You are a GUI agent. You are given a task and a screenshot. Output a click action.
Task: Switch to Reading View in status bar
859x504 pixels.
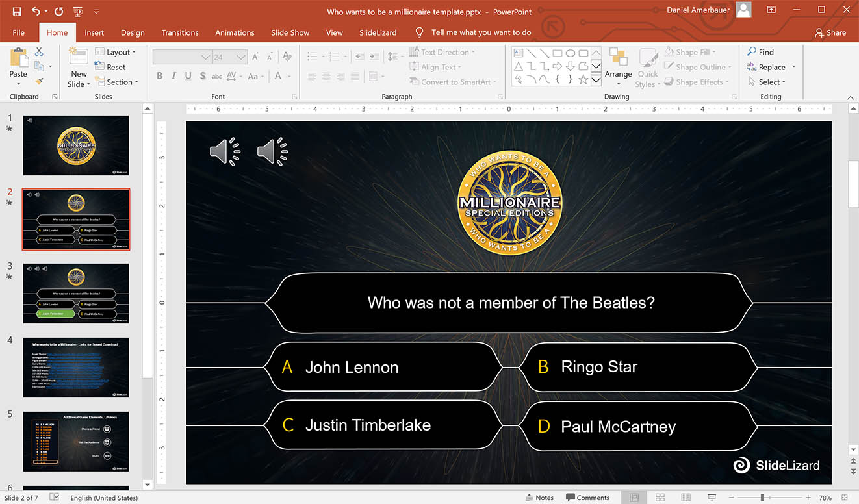click(685, 498)
